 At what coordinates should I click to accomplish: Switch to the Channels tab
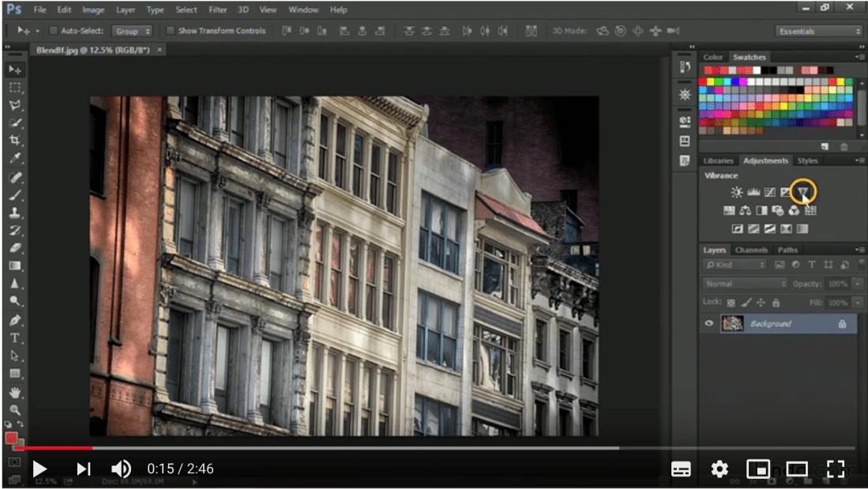tap(751, 250)
